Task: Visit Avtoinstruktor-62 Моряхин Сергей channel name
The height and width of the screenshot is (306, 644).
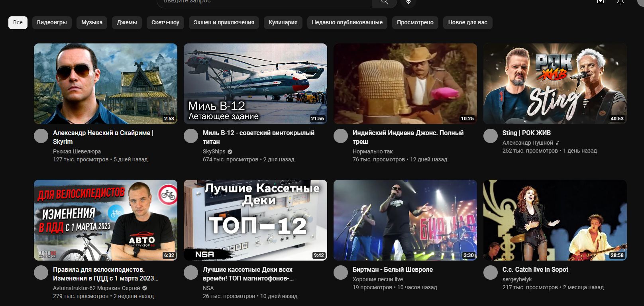Action: point(96,288)
